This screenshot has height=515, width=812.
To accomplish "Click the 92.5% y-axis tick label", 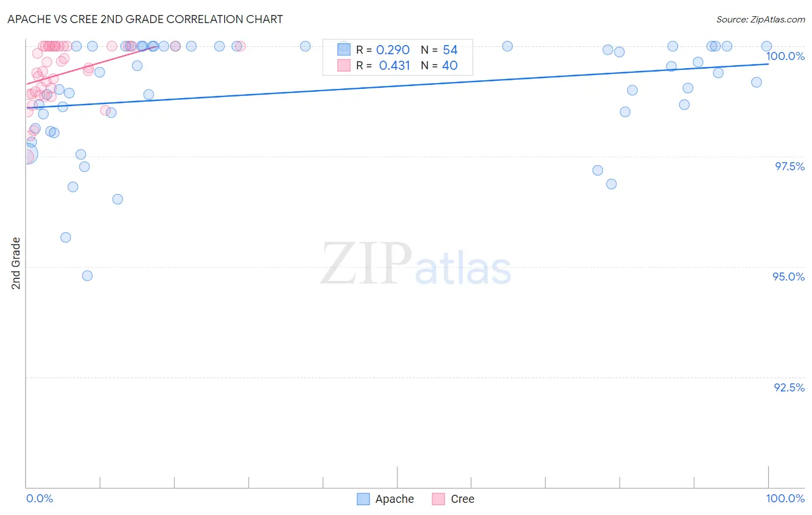I will coord(789,387).
